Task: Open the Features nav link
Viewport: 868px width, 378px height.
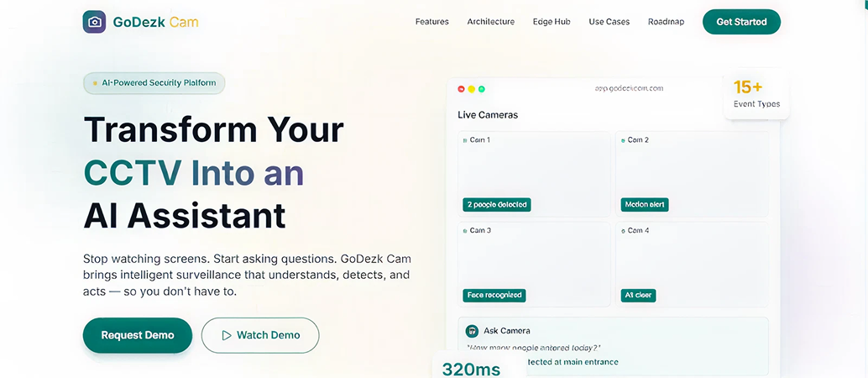Action: tap(431, 22)
